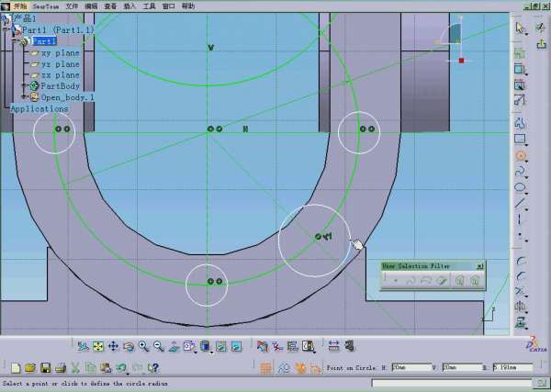The image size is (551, 392).
Task: Pick the Line tool in sketch toolbar
Action: [520, 203]
